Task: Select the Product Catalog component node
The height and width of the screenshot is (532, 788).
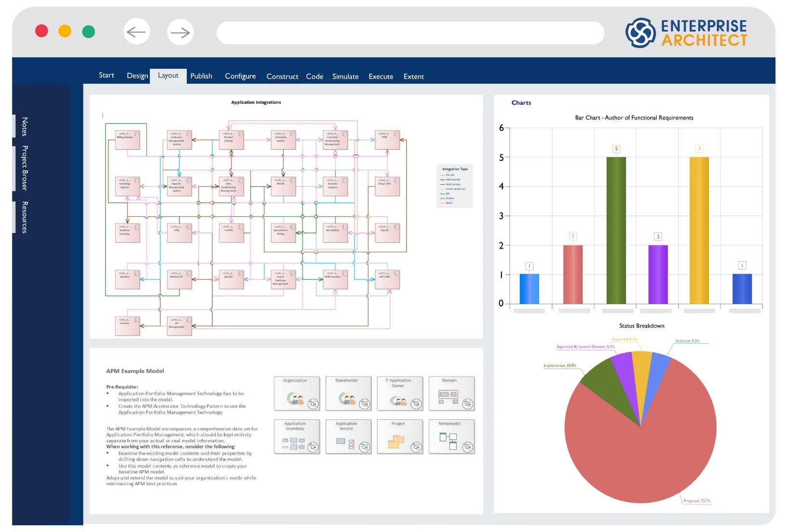Action: click(x=231, y=140)
